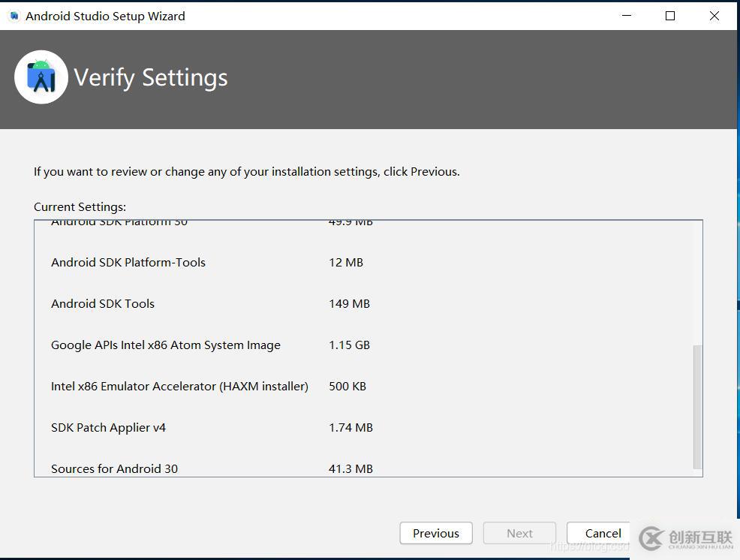
Task: Click the Verify Settings heading
Action: click(x=151, y=77)
